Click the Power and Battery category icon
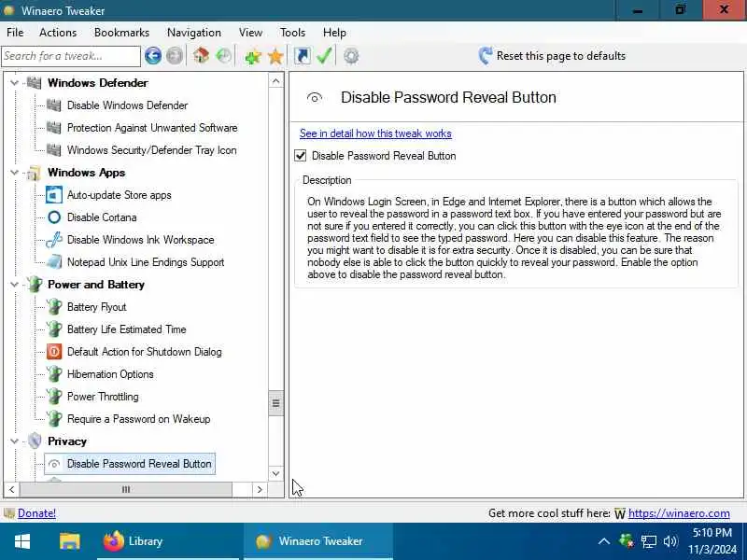Image resolution: width=747 pixels, height=560 pixels. (x=35, y=285)
